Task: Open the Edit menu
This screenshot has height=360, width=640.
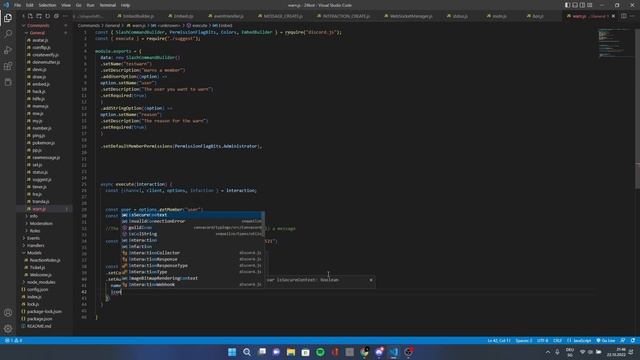Action: tap(29, 5)
